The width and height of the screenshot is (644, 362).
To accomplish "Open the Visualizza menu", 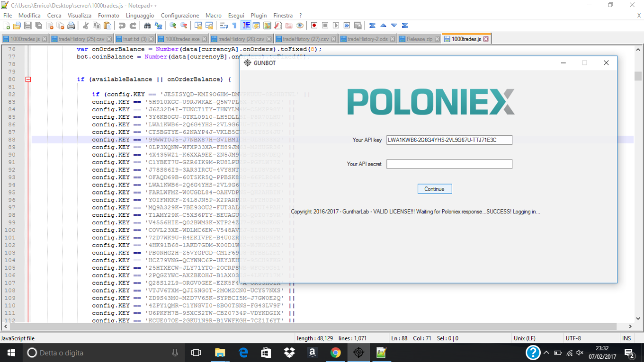I will click(80, 16).
